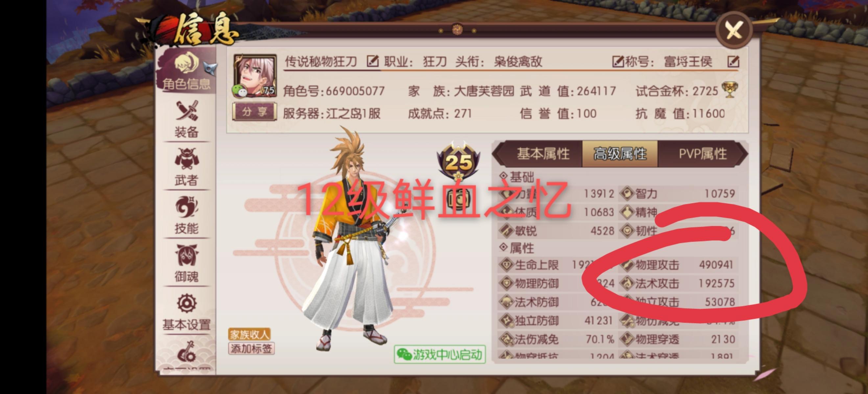
Task: Click the 添加标签 add tag button
Action: pos(251,349)
